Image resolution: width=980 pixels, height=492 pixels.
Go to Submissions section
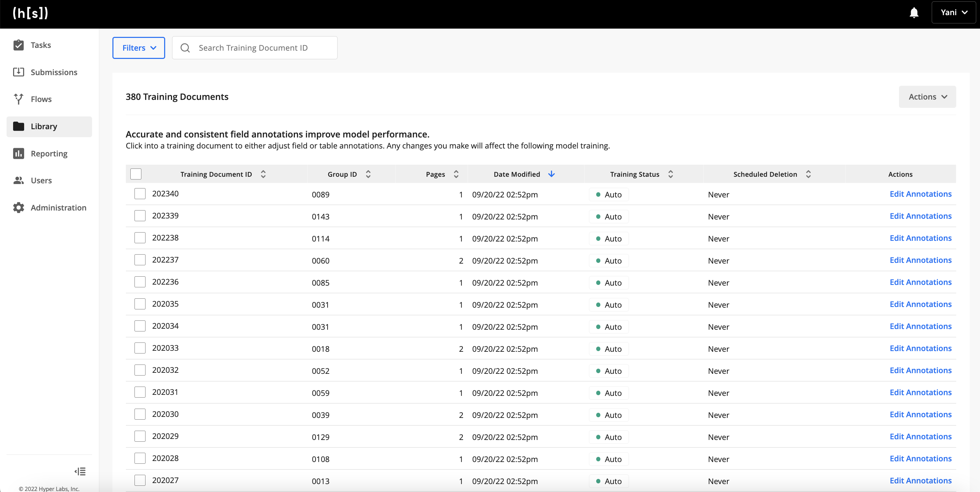pyautogui.click(x=49, y=72)
